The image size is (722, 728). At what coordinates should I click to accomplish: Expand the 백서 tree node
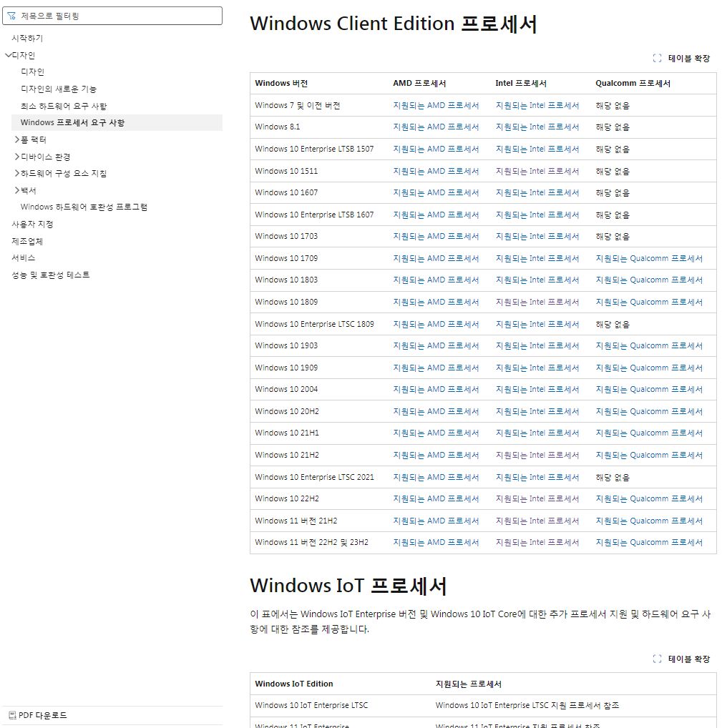click(x=16, y=190)
